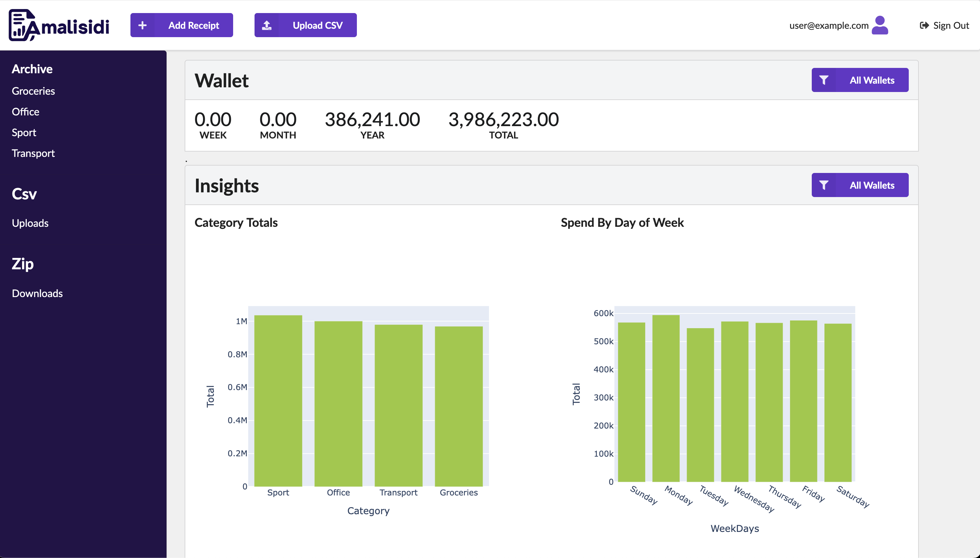Click the sign out arrow icon
This screenshot has width=980, height=558.
tap(924, 25)
